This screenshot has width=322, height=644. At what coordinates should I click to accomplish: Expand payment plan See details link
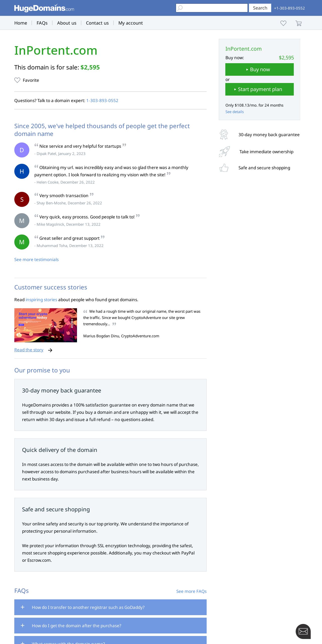point(234,112)
